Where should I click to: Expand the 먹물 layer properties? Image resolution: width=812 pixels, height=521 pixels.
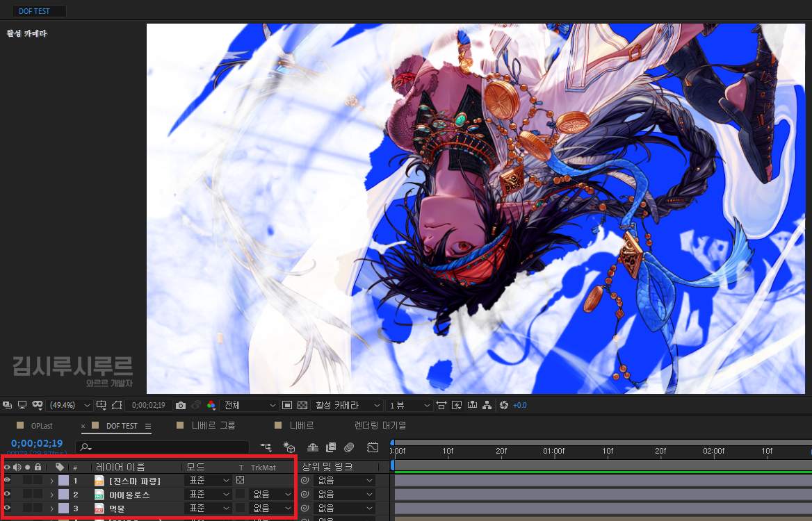tap(51, 508)
